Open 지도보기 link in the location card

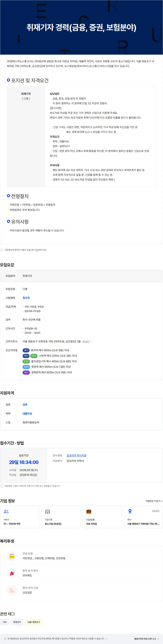pos(156,511)
